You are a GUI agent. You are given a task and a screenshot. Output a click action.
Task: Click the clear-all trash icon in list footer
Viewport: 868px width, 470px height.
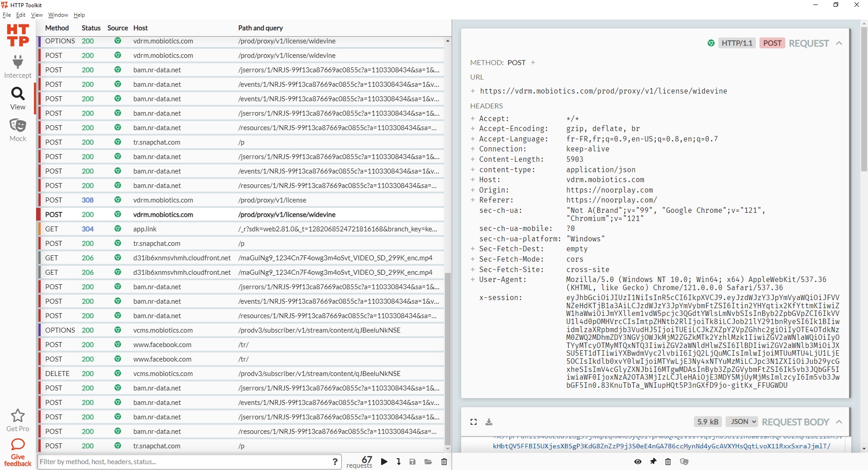coord(444,461)
